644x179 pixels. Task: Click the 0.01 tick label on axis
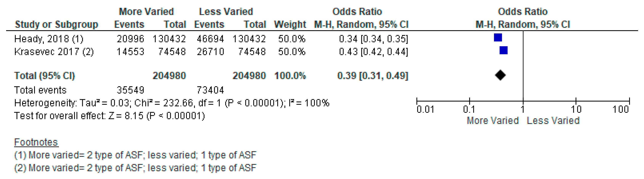pos(425,109)
